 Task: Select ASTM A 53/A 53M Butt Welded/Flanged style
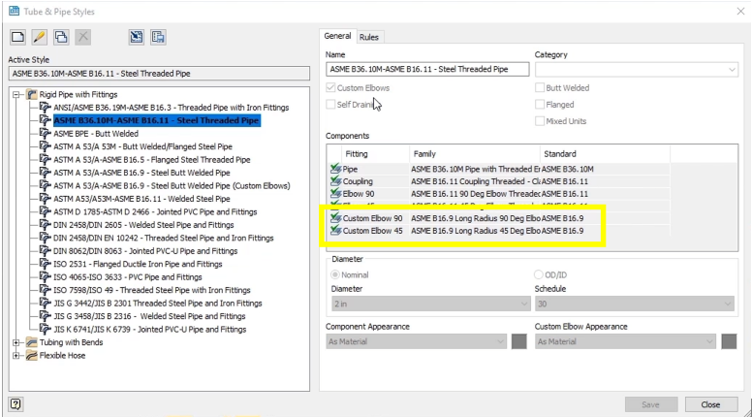143,147
